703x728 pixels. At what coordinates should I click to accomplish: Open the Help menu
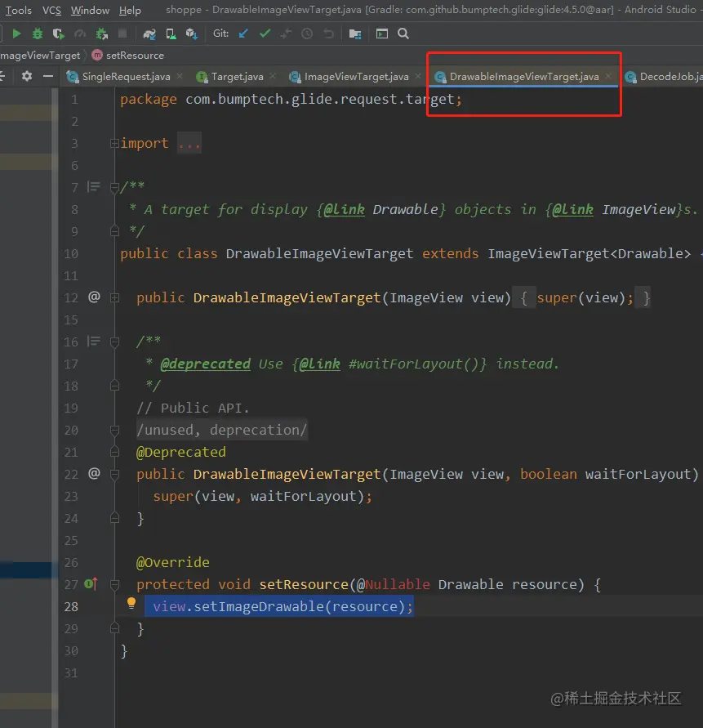pyautogui.click(x=130, y=11)
